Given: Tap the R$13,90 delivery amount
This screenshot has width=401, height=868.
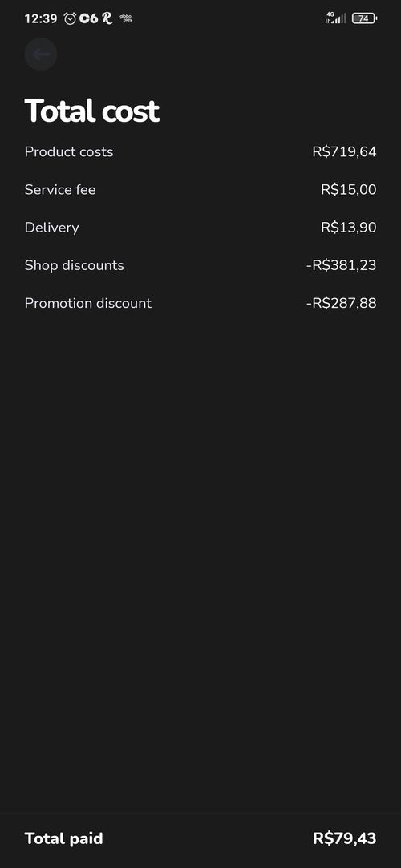Looking at the screenshot, I should (x=348, y=228).
